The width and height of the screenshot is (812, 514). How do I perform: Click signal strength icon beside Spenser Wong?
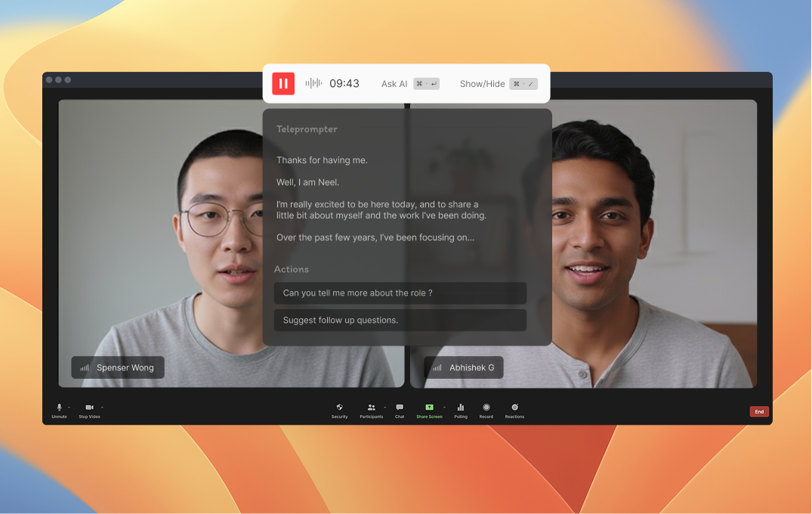pyautogui.click(x=85, y=368)
